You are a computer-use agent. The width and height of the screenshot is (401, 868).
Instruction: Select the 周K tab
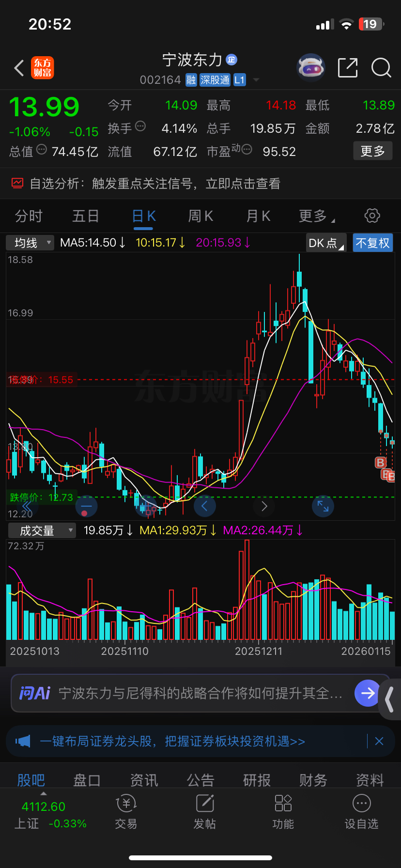200,216
